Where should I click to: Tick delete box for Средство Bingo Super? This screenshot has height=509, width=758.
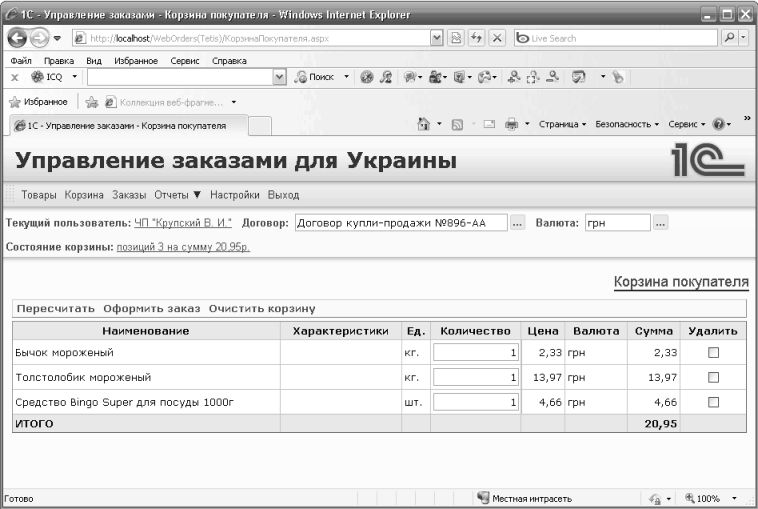(x=713, y=402)
